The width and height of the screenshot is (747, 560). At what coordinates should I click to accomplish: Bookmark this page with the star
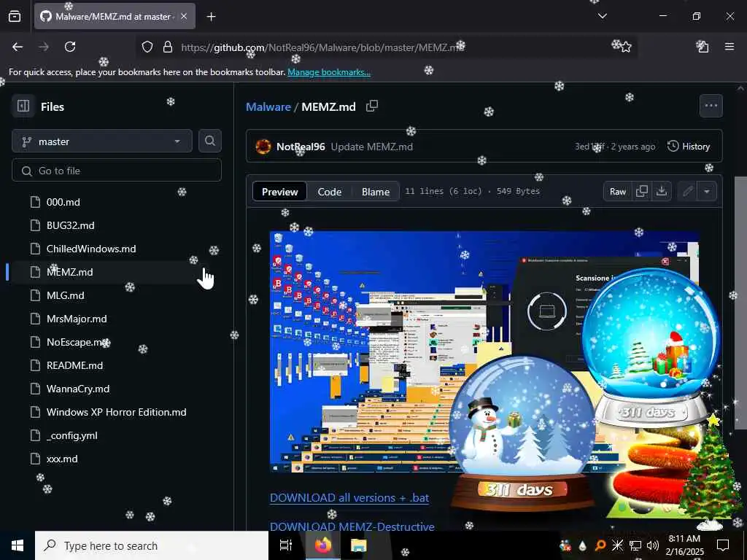(625, 47)
